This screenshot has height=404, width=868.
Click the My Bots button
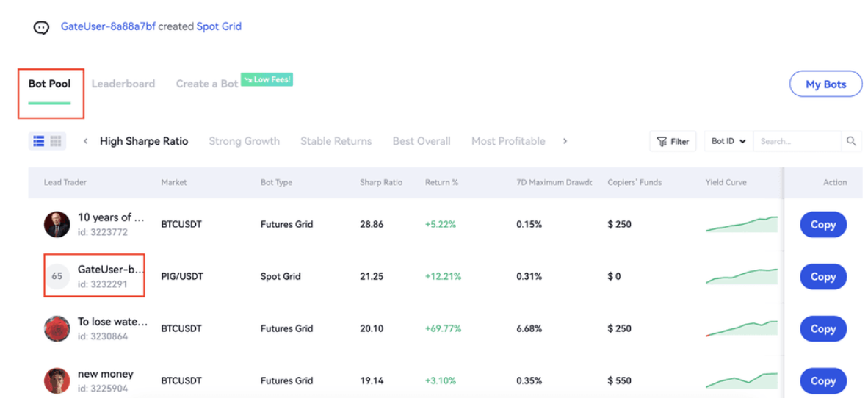click(x=825, y=84)
